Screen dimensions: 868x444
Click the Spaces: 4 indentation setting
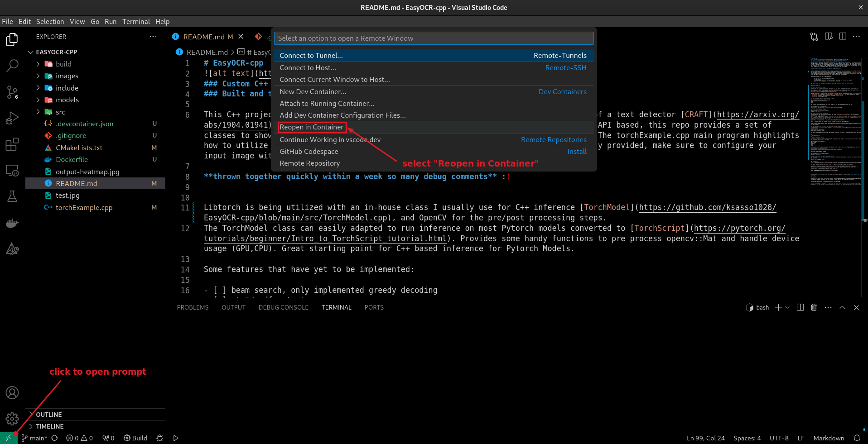click(x=747, y=438)
